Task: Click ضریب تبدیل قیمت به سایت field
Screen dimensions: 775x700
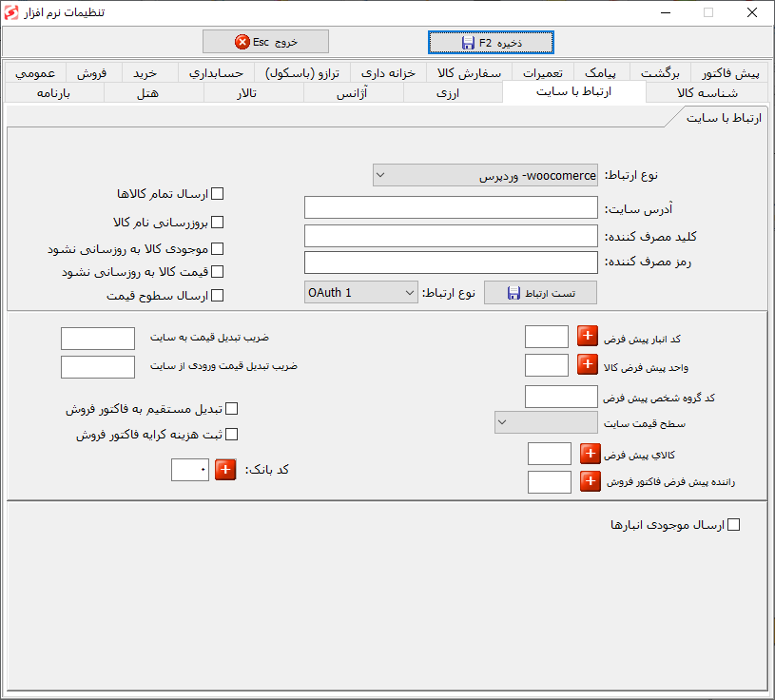Action: pyautogui.click(x=98, y=339)
